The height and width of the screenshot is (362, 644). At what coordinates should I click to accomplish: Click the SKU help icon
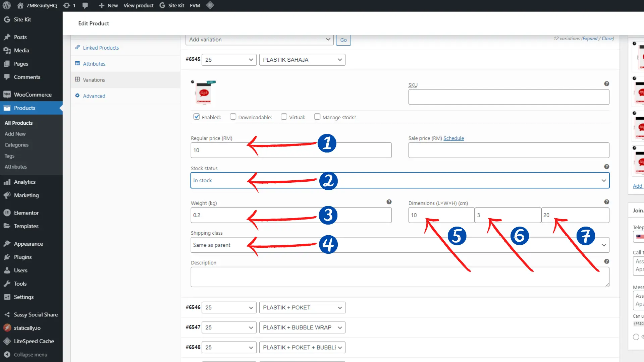[x=606, y=84]
